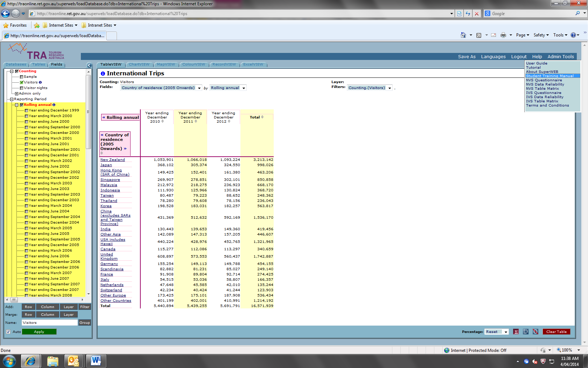Open File Explorer from the taskbar
This screenshot has width=588, height=368.
coord(52,361)
